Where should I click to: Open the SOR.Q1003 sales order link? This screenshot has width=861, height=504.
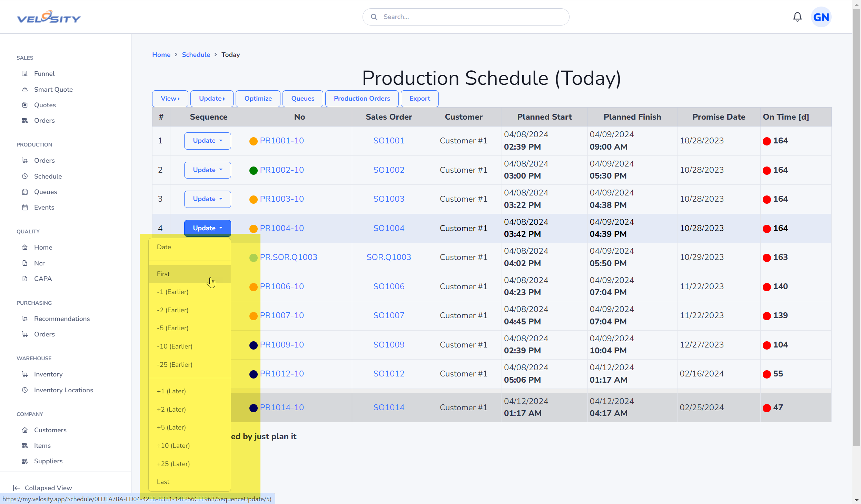389,257
